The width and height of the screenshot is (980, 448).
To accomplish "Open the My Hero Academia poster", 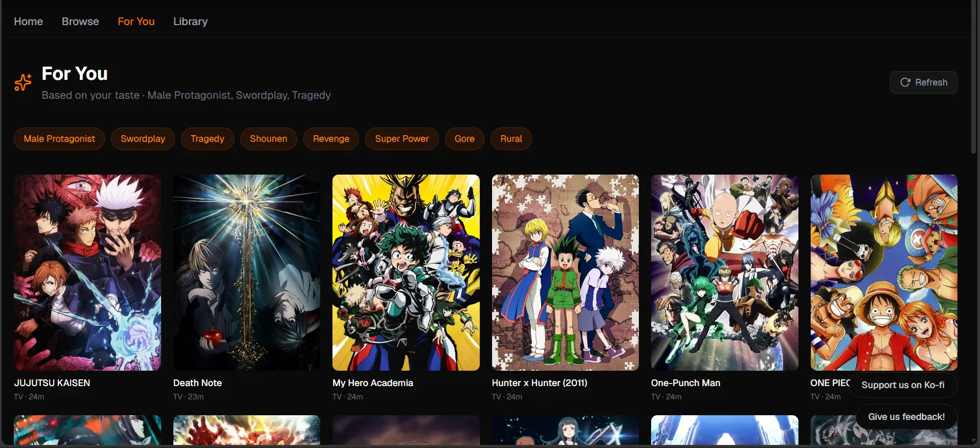I will pyautogui.click(x=406, y=272).
